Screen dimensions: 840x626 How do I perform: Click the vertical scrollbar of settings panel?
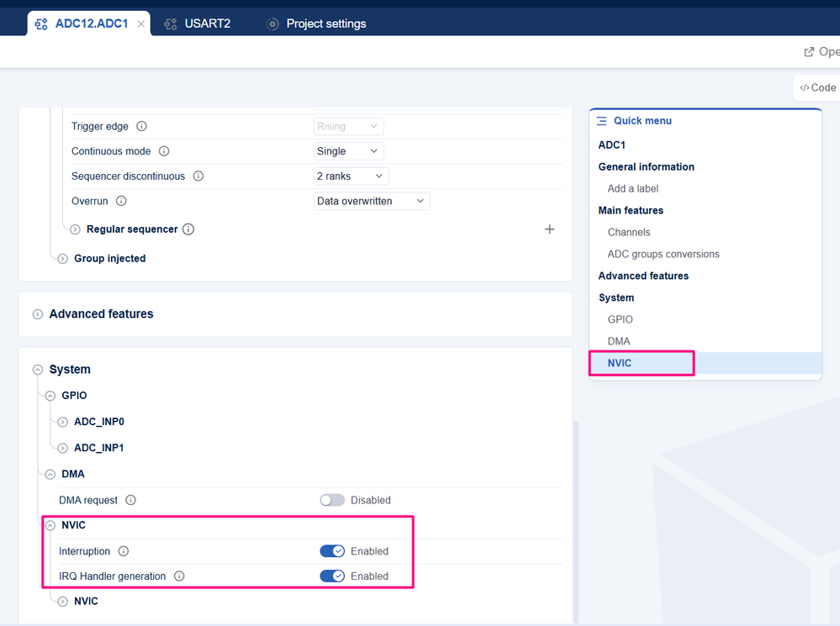pos(576,520)
